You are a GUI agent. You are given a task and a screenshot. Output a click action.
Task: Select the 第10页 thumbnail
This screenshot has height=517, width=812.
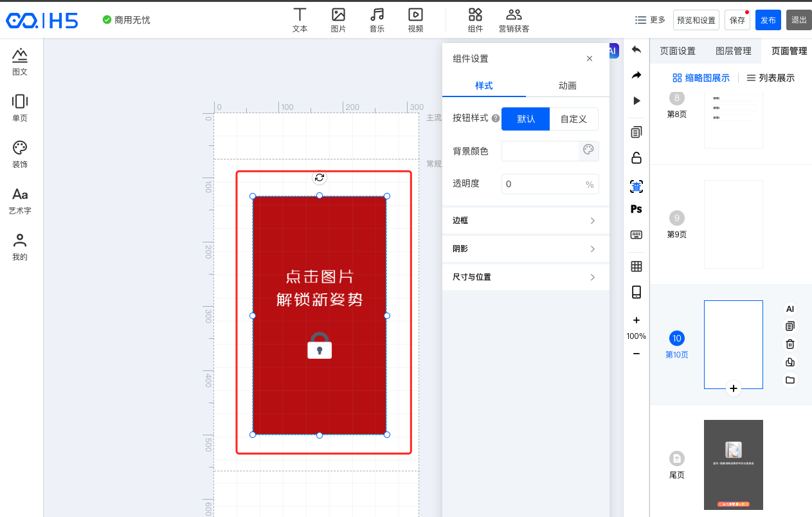(734, 345)
